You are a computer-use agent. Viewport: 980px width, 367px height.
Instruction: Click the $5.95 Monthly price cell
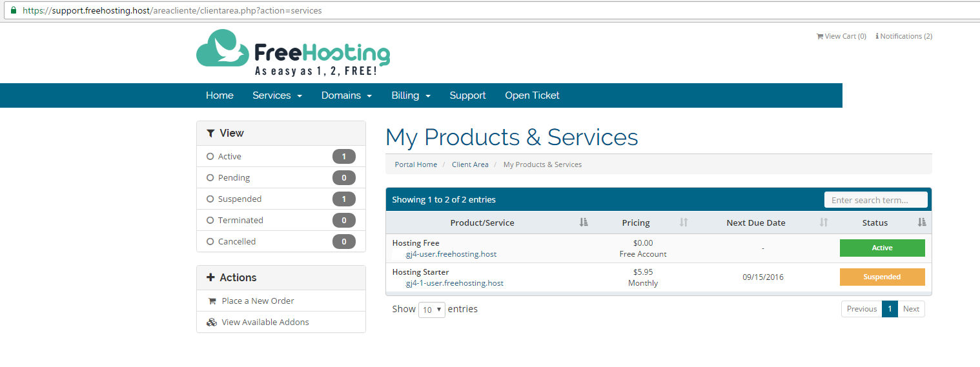coord(643,277)
